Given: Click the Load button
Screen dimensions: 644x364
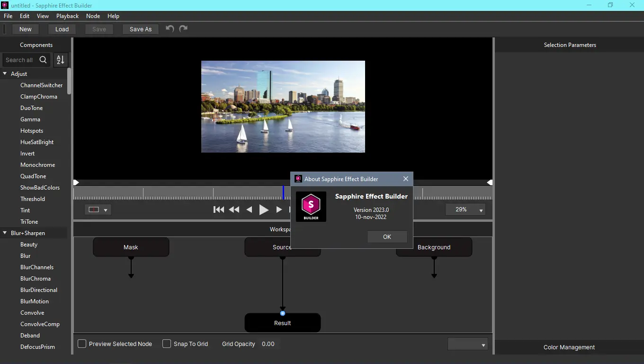Looking at the screenshot, I should coord(62,29).
